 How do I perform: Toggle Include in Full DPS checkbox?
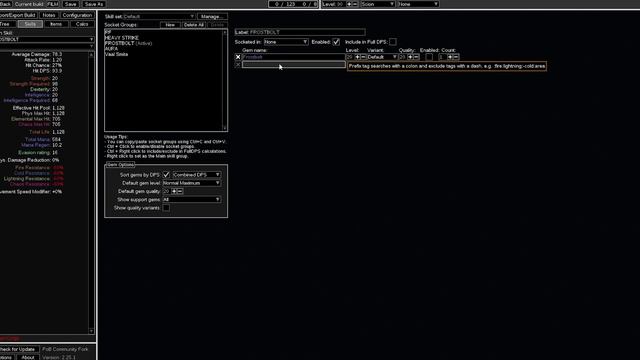coord(393,42)
